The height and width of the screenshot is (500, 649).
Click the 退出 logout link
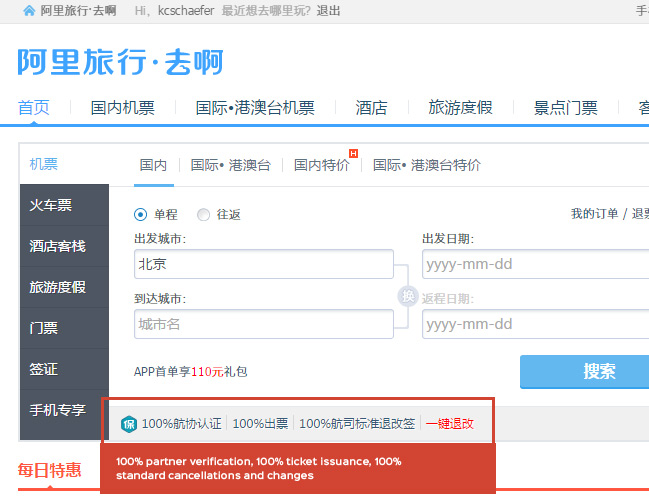328,11
